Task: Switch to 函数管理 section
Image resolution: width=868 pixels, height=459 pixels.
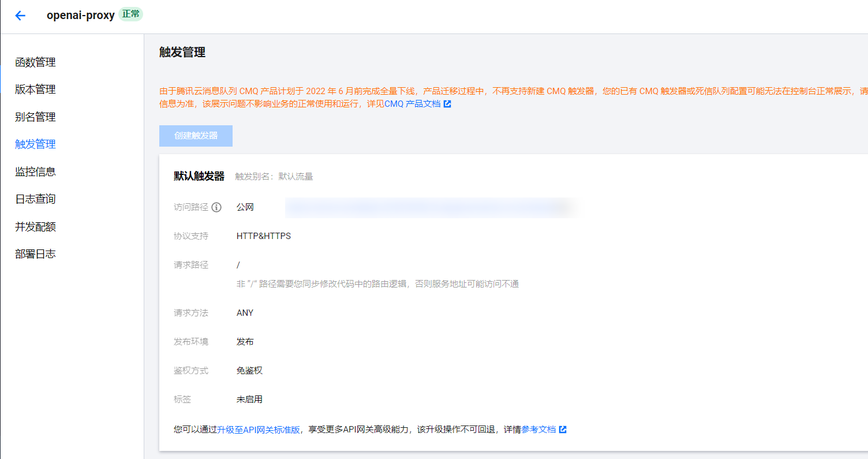Action: click(35, 62)
